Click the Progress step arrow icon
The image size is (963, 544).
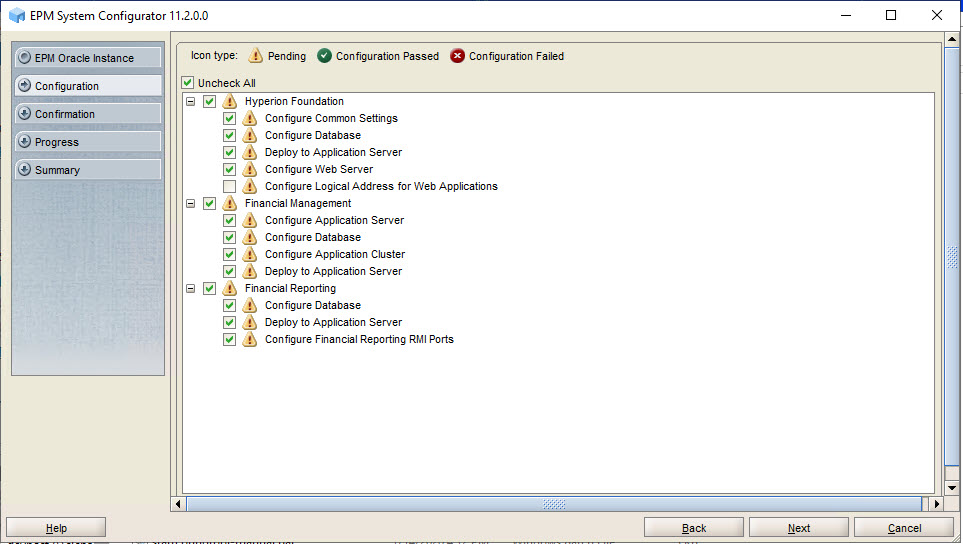coord(25,141)
